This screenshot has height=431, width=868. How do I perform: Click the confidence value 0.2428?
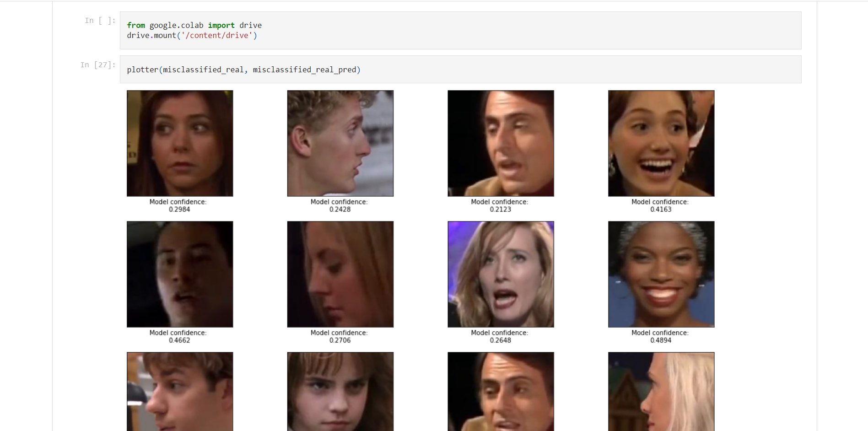click(340, 210)
